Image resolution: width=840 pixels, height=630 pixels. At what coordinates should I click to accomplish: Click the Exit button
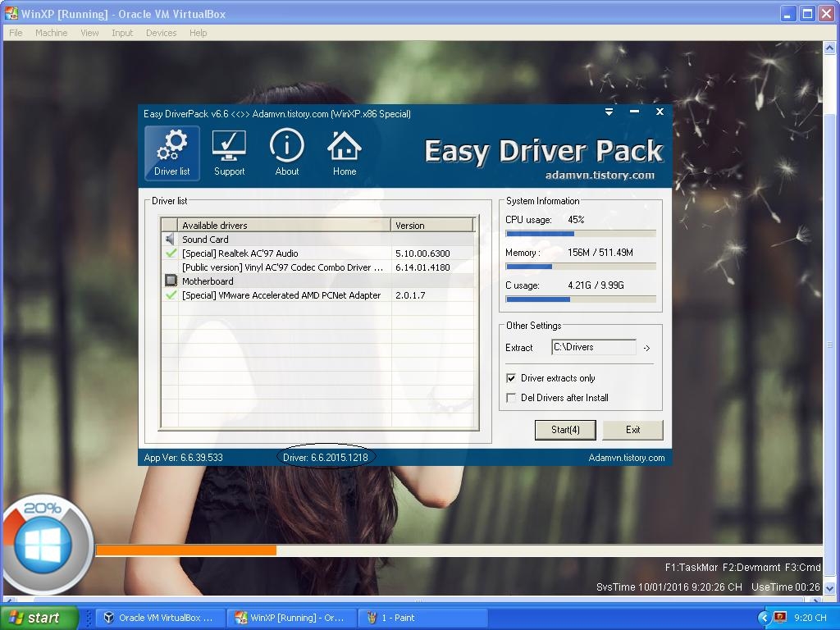tap(632, 430)
